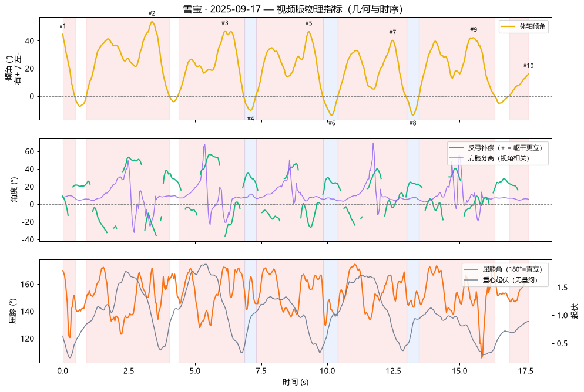Click the 0.0 time tick label
584x392 pixels.
62,371
